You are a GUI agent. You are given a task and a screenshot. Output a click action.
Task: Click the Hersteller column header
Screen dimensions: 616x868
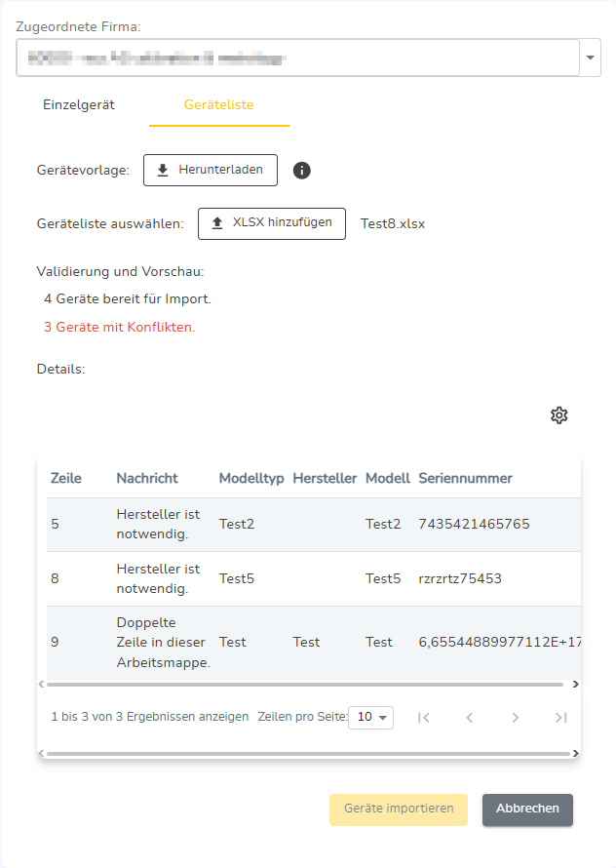click(325, 478)
